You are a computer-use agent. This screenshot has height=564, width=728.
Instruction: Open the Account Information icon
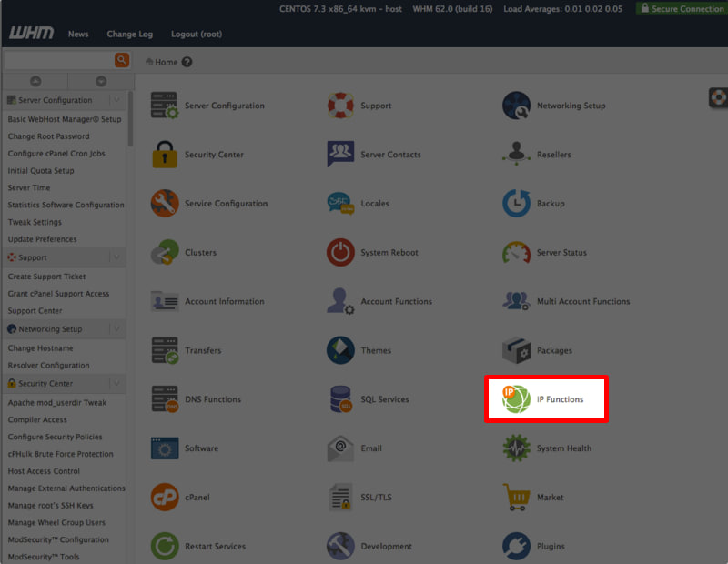tap(165, 301)
